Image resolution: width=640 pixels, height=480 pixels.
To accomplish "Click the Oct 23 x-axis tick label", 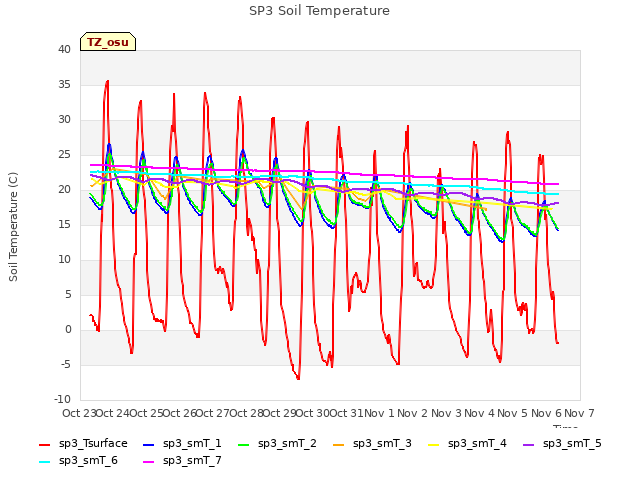I will (79, 413).
